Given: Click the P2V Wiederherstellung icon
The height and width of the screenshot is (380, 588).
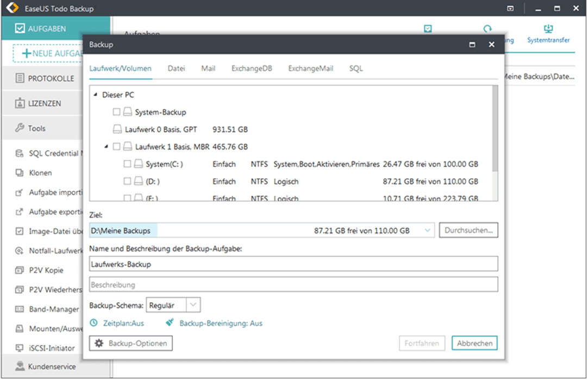Looking at the screenshot, I should (19, 290).
